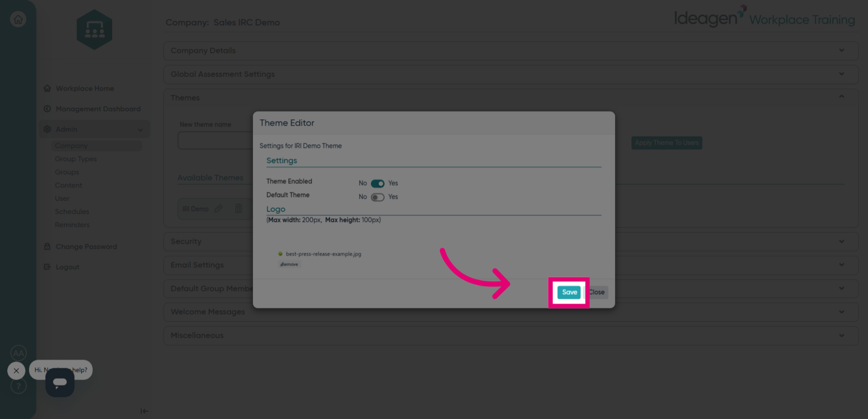This screenshot has width=868, height=419.
Task: Click the lock icon beside Change Password
Action: coord(47,246)
